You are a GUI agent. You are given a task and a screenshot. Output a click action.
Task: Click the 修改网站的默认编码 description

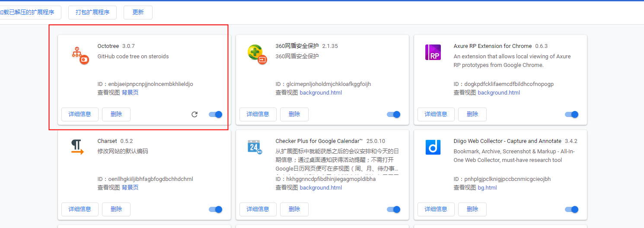coord(123,151)
